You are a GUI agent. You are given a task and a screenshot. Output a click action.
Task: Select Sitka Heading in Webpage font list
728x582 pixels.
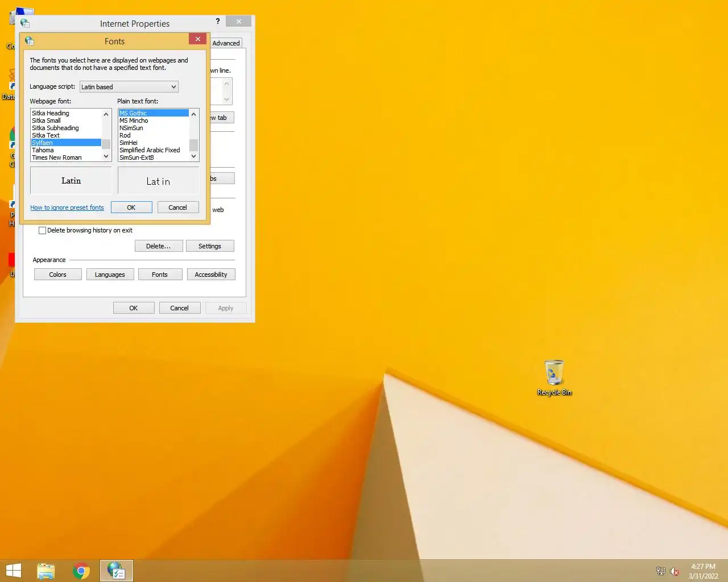tap(66, 113)
